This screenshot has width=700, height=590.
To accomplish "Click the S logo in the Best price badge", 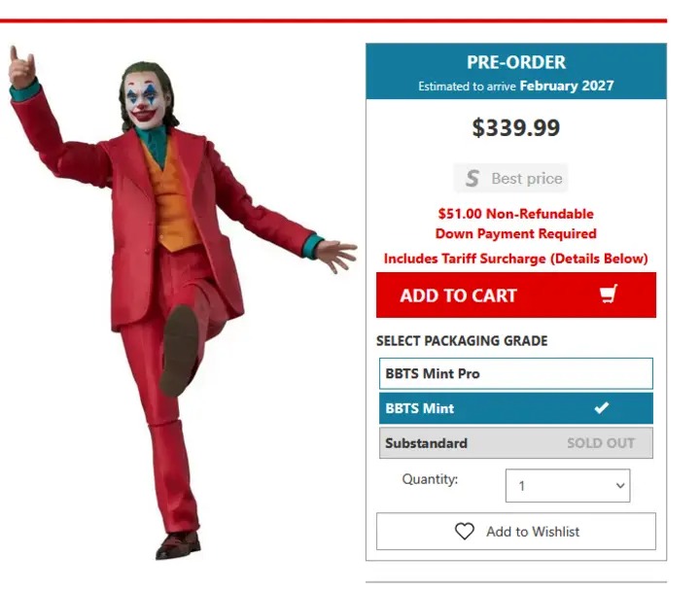I will click(x=472, y=179).
